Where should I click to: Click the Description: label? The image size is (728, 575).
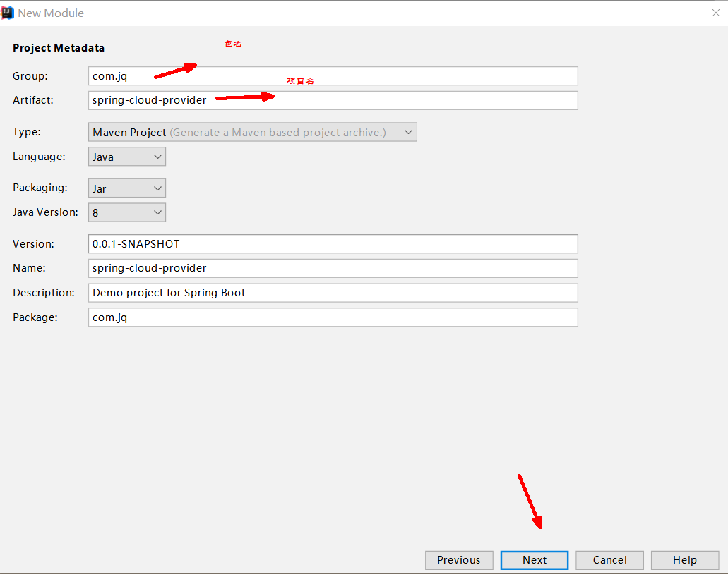tap(44, 293)
